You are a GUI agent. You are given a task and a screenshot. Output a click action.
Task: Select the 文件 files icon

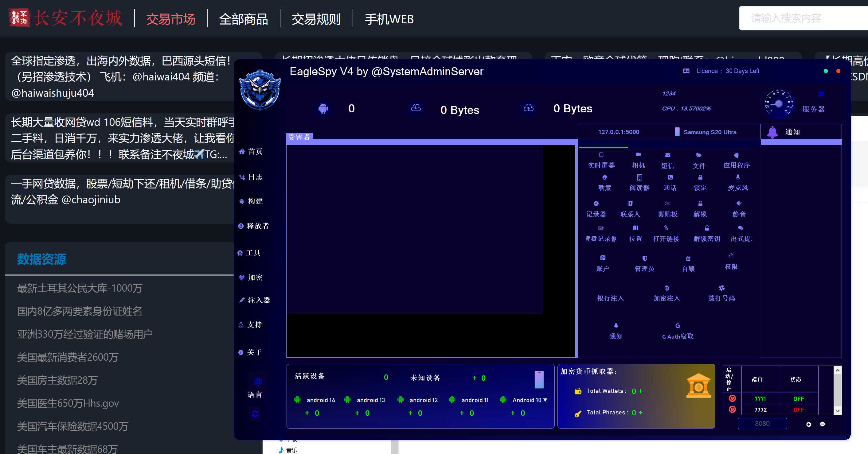pyautogui.click(x=699, y=155)
